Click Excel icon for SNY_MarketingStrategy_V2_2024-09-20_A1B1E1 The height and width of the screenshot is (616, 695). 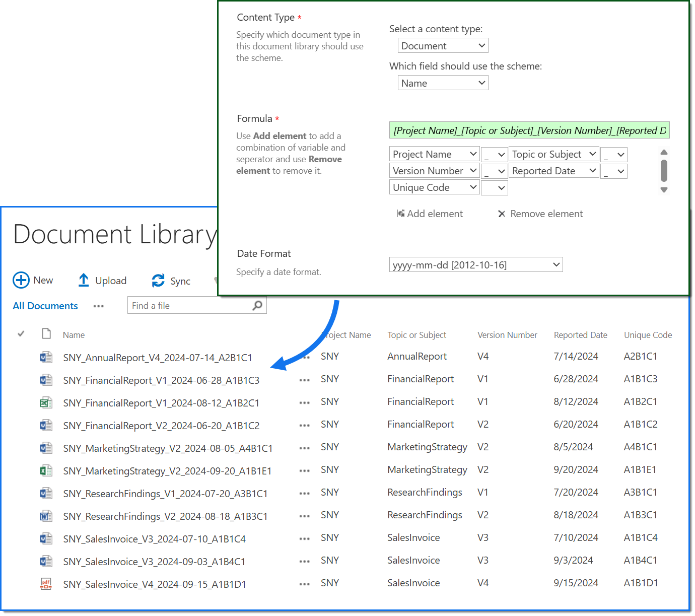[46, 470]
